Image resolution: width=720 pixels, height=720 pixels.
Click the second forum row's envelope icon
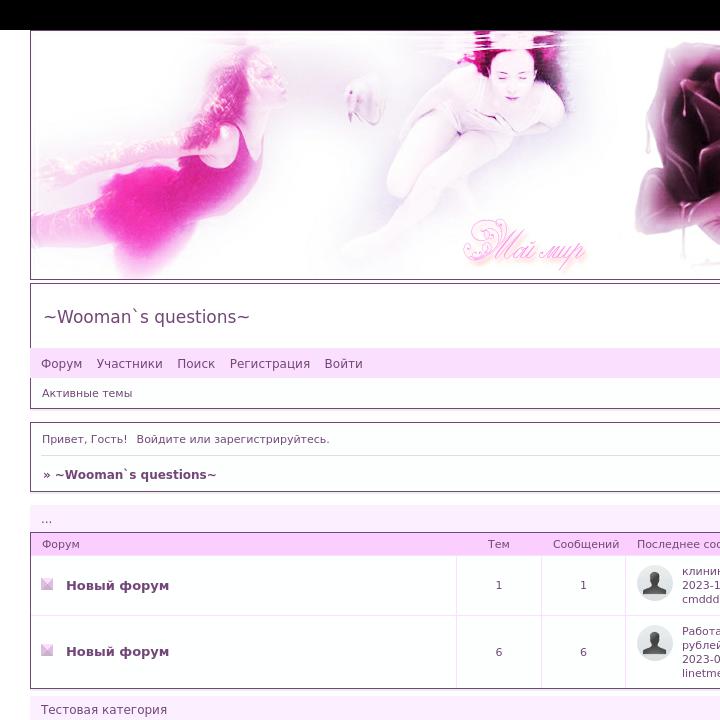coord(47,650)
